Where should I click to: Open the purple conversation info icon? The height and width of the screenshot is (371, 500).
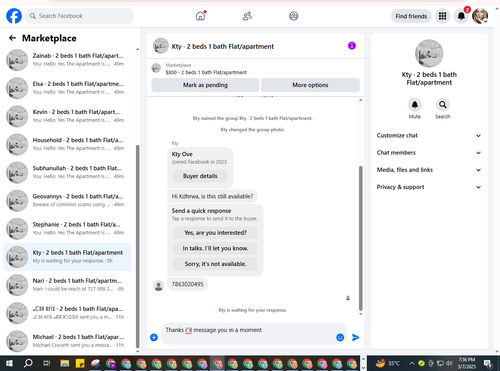(352, 46)
